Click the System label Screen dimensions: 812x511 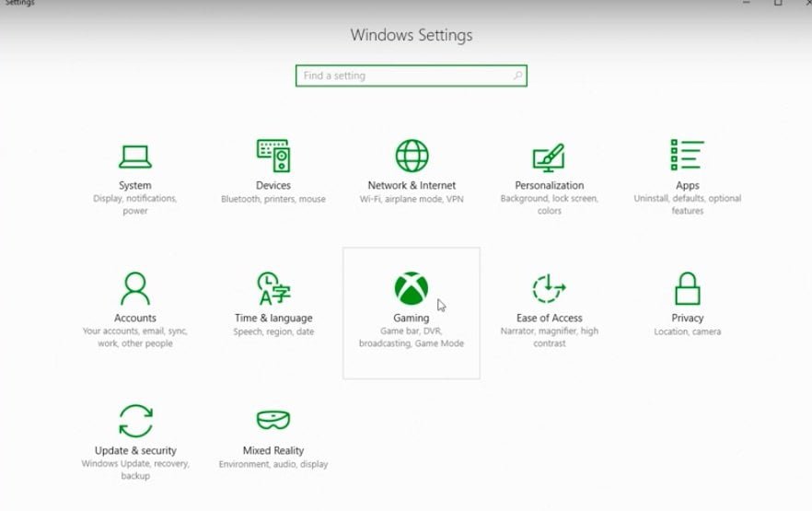[135, 185]
